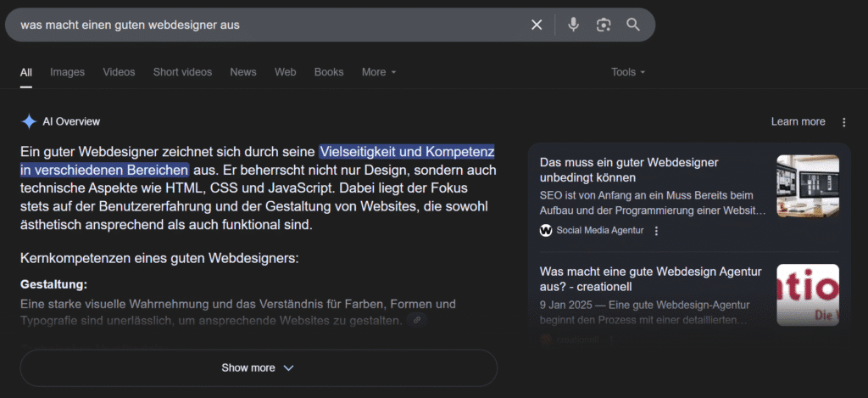The height and width of the screenshot is (398, 868).
Task: Click the Learn more link
Action: click(x=798, y=122)
